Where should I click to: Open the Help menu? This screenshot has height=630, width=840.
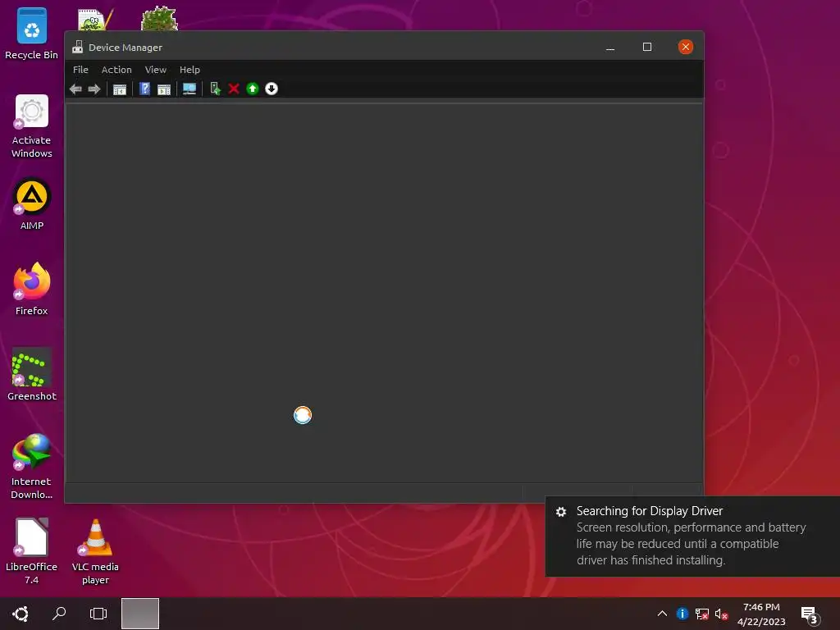tap(189, 70)
